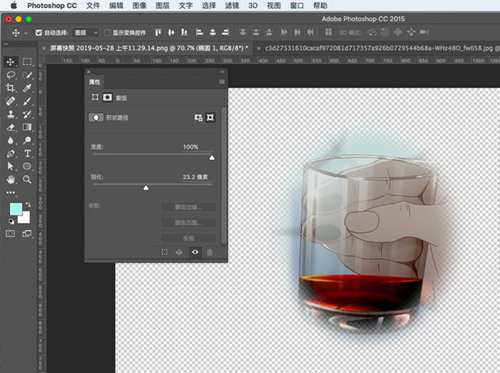This screenshot has width=500, height=373.
Task: Switch to the second document jpg tab
Action: tap(381, 48)
